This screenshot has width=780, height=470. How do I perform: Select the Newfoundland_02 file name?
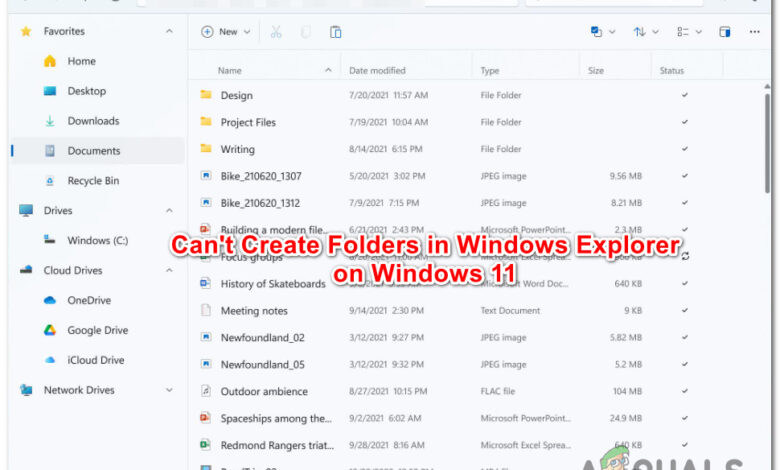point(263,338)
